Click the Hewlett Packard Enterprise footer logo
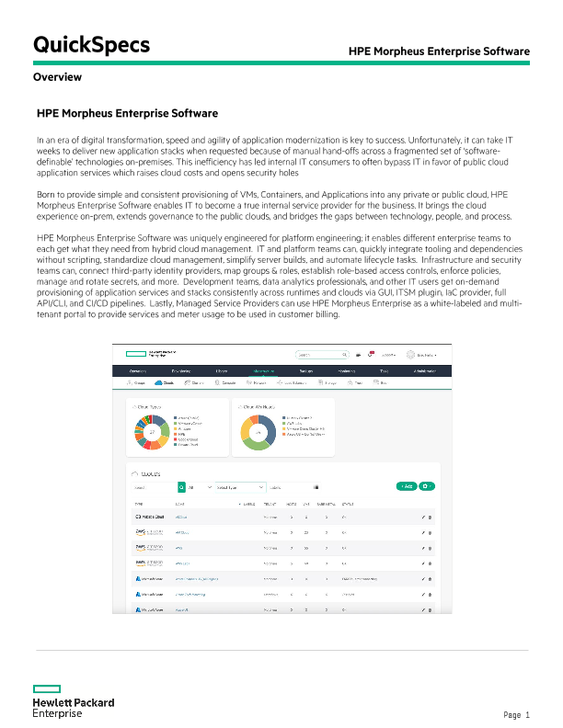The height and width of the screenshot is (728, 563). (74, 701)
